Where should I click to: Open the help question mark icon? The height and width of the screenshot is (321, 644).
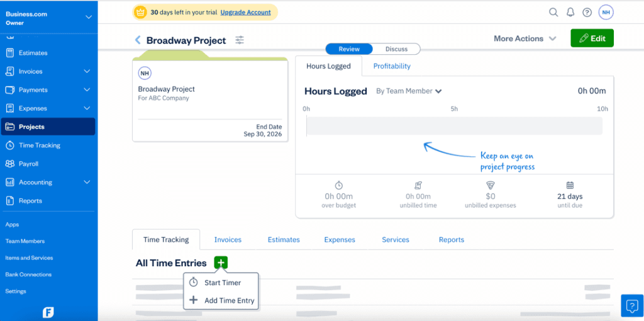(x=587, y=13)
